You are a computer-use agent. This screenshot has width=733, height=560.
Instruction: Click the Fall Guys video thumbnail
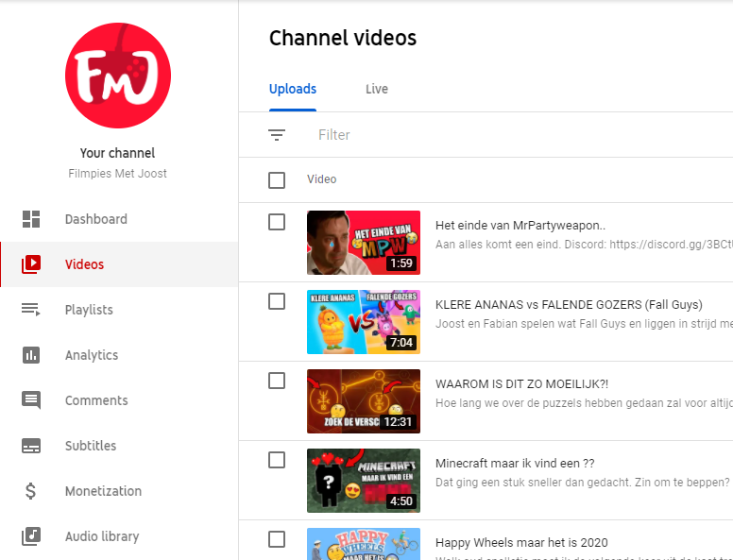[364, 322]
